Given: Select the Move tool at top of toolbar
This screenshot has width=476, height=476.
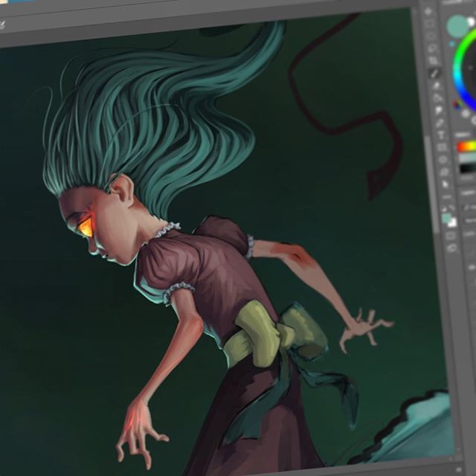Looking at the screenshot, I should coord(428,12).
